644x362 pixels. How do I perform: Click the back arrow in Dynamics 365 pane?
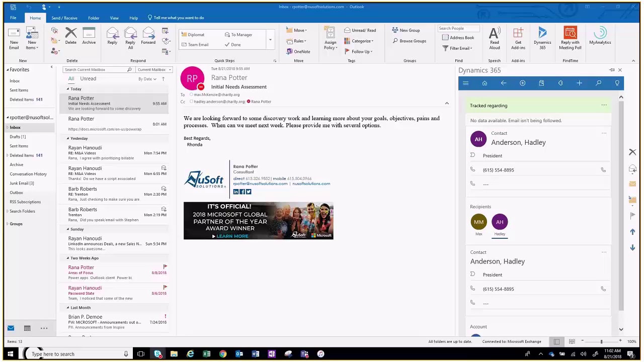504,83
